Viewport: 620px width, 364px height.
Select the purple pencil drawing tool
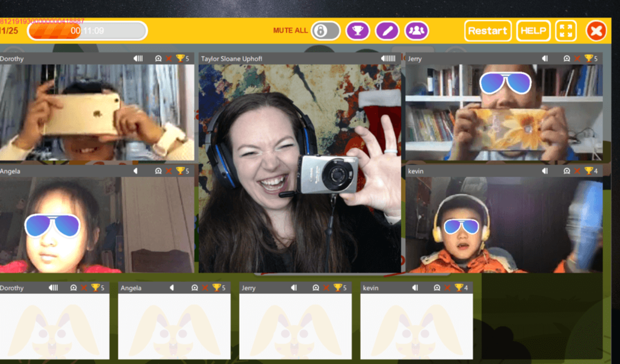coord(387,31)
